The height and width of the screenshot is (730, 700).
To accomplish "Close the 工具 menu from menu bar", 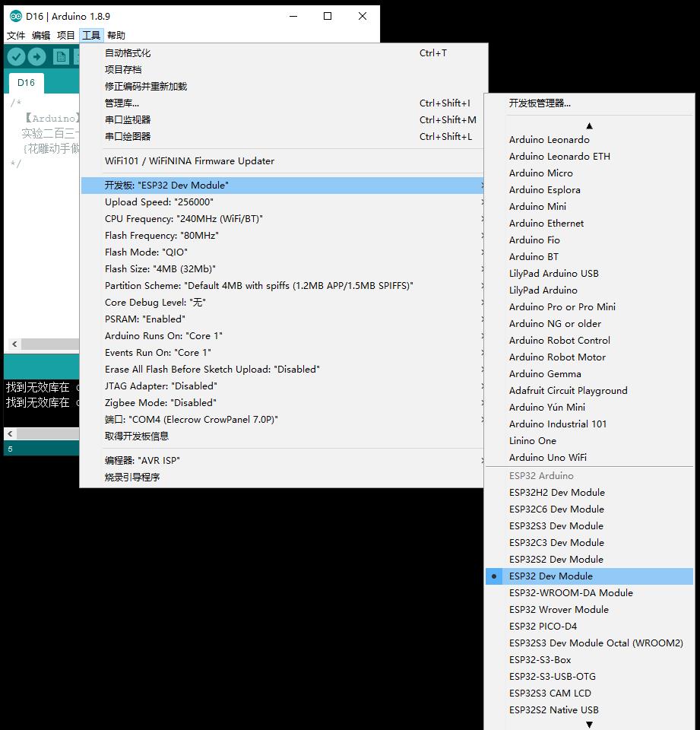I will point(91,36).
